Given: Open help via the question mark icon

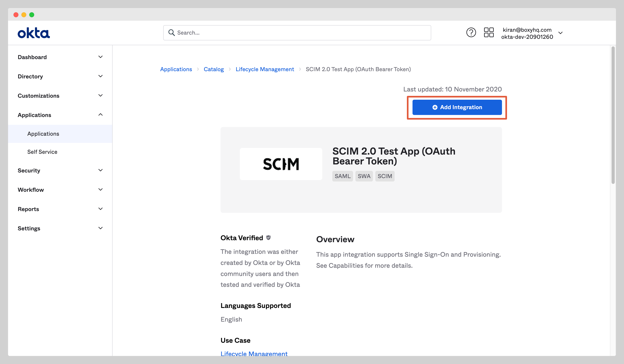Looking at the screenshot, I should [x=471, y=32].
